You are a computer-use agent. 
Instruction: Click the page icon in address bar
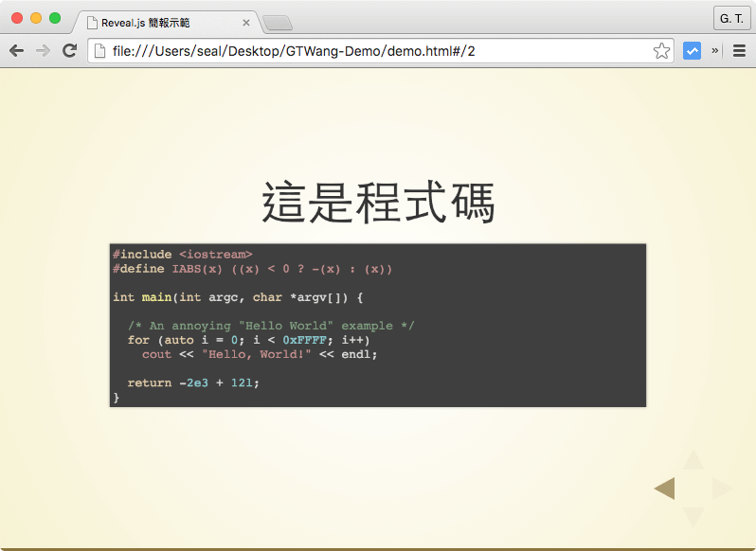[x=99, y=51]
